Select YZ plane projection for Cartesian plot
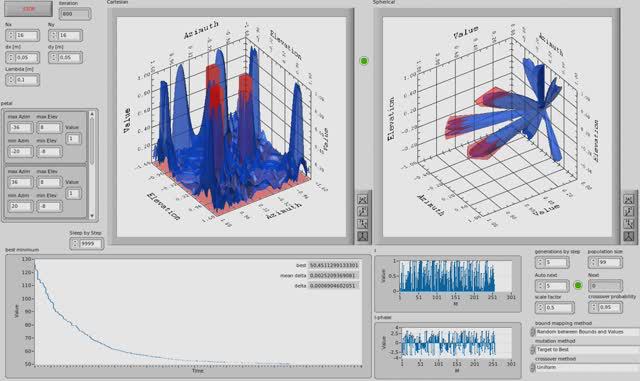This screenshot has width=640, height=381. [362, 223]
